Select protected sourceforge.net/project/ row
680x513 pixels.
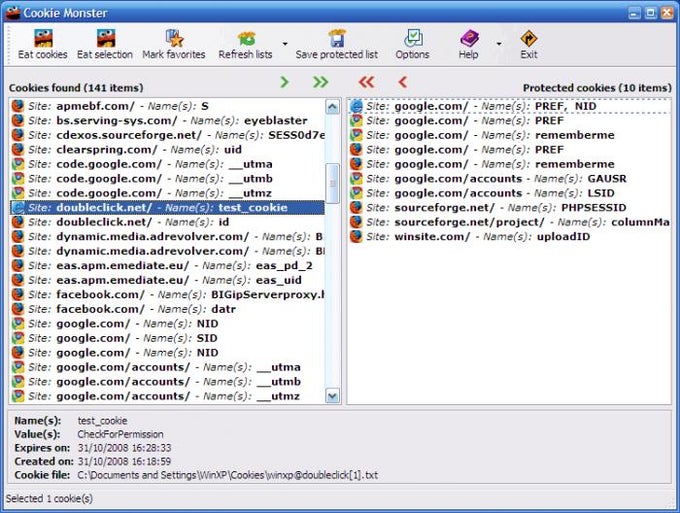pos(510,222)
